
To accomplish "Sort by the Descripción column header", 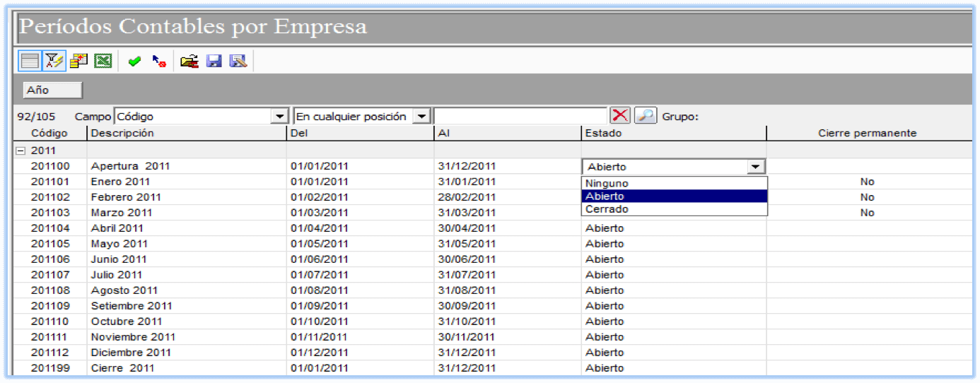I will [x=187, y=133].
